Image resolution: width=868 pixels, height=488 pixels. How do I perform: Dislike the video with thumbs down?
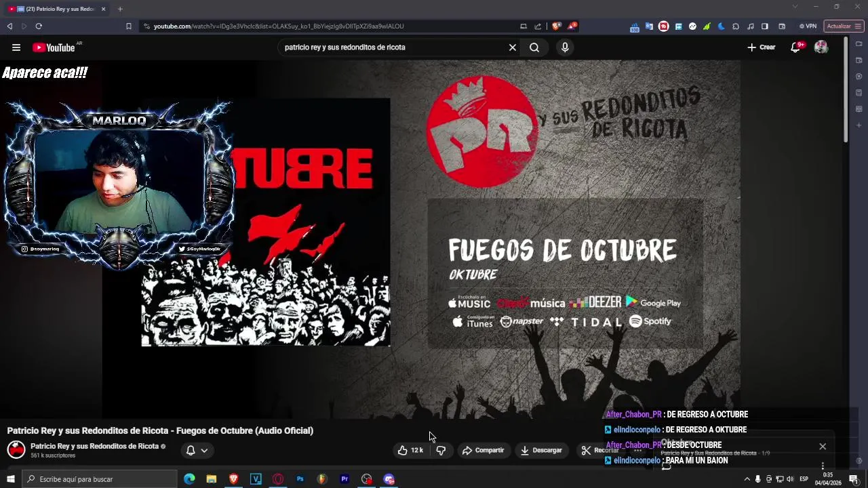(x=441, y=450)
